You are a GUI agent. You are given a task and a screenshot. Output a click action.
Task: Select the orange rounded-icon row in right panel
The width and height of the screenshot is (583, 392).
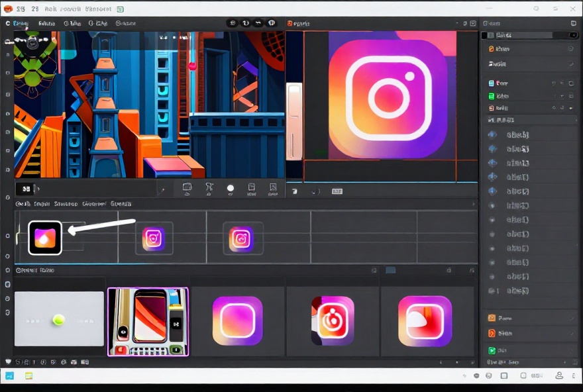530,49
